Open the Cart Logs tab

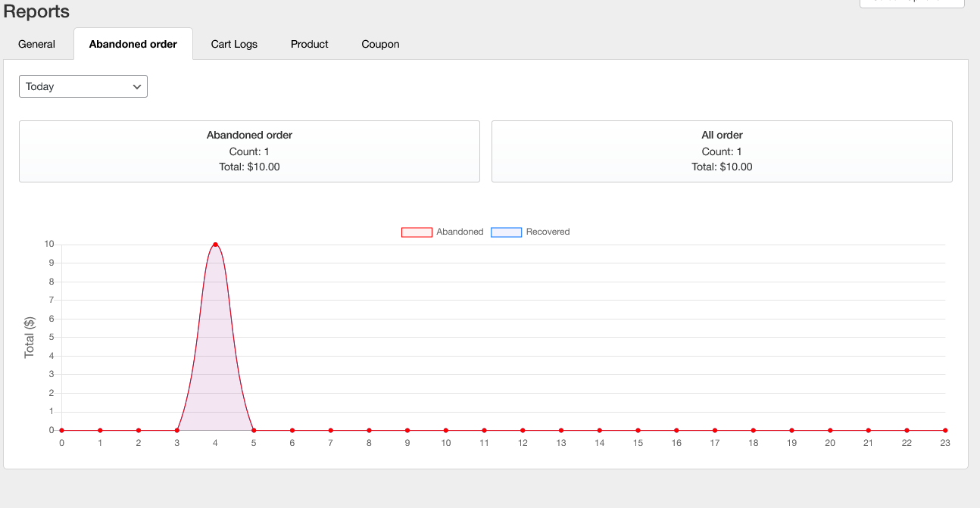[x=234, y=44]
